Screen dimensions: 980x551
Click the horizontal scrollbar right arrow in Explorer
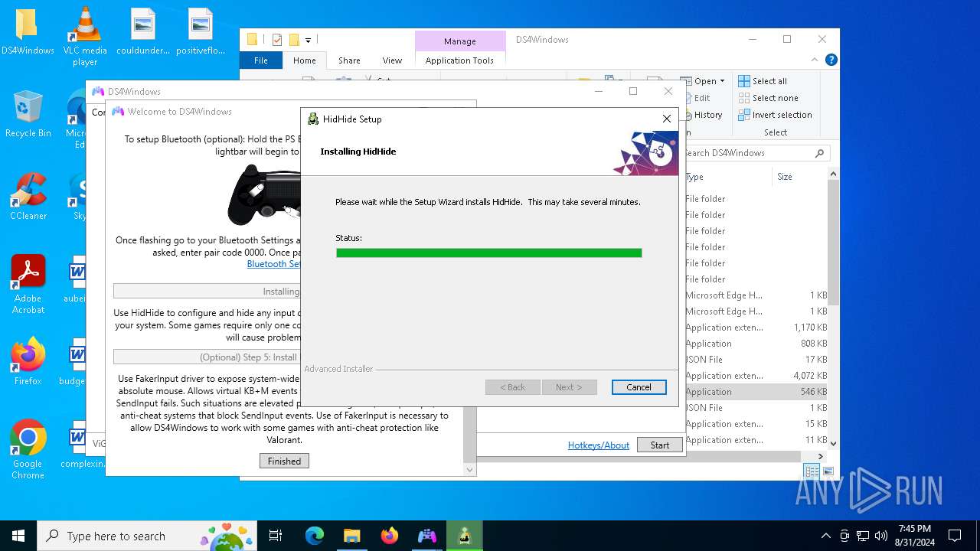tap(821, 456)
